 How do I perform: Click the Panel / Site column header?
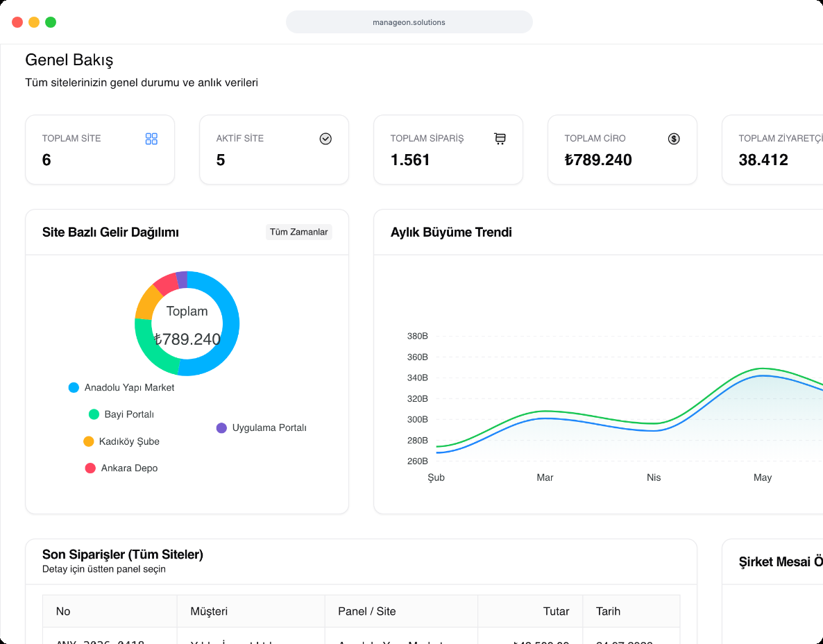[x=367, y=611]
